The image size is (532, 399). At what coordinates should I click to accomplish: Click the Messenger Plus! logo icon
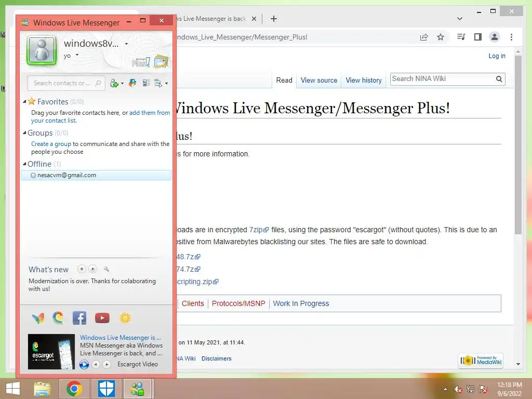tap(141, 62)
